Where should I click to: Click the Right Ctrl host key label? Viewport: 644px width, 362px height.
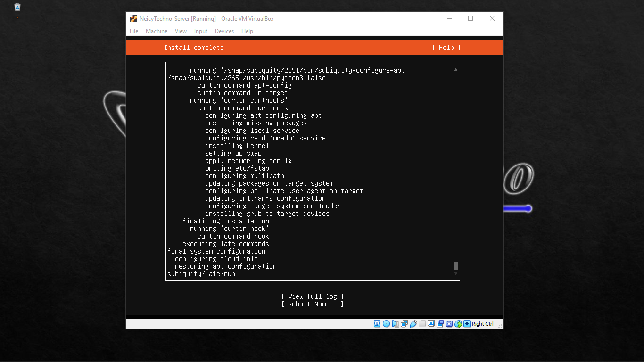click(483, 324)
